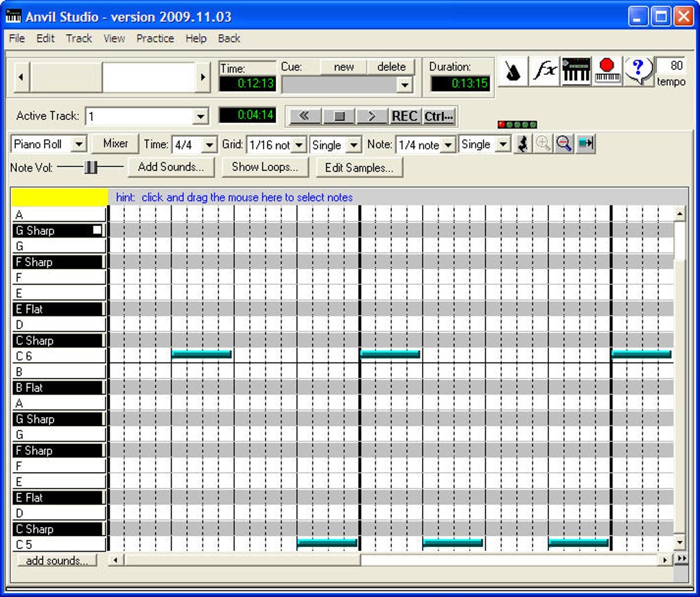Open the Piano Roll view dropdown

(x=78, y=145)
